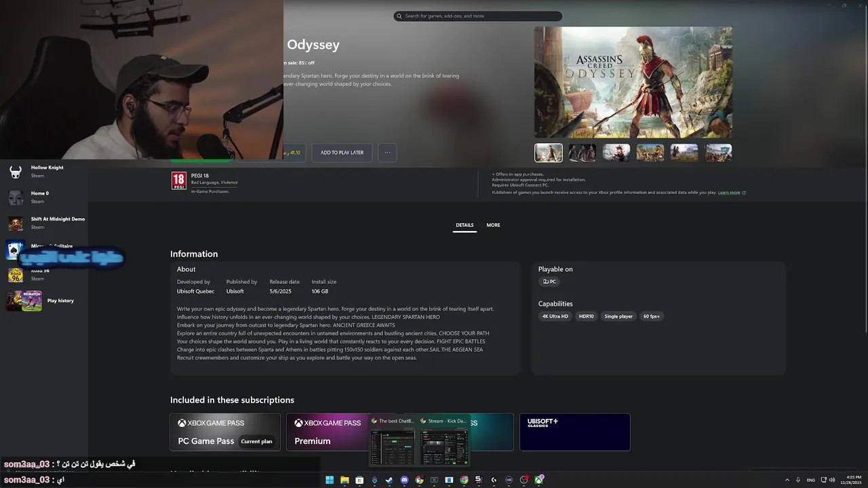Open the more options ellipsis button
Screen dimensions: 868x488
point(387,152)
